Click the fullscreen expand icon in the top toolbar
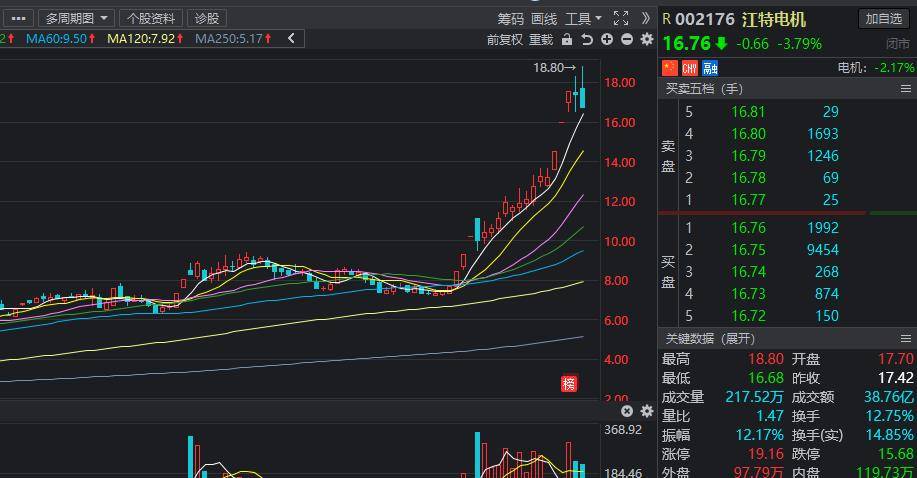Viewport: 917px width, 478px height. click(620, 18)
